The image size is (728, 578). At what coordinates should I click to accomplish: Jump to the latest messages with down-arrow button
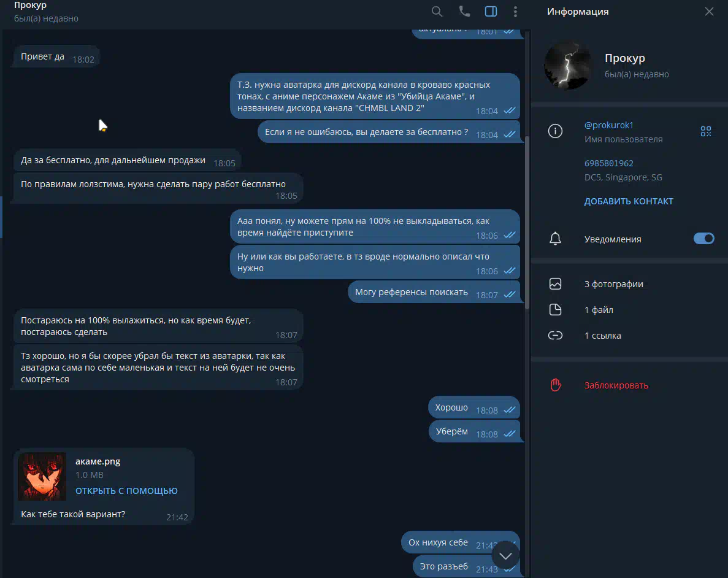tap(505, 556)
